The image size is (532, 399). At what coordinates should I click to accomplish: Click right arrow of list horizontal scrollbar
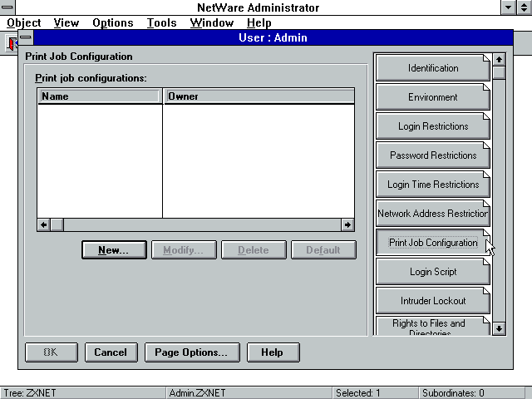coord(347,225)
